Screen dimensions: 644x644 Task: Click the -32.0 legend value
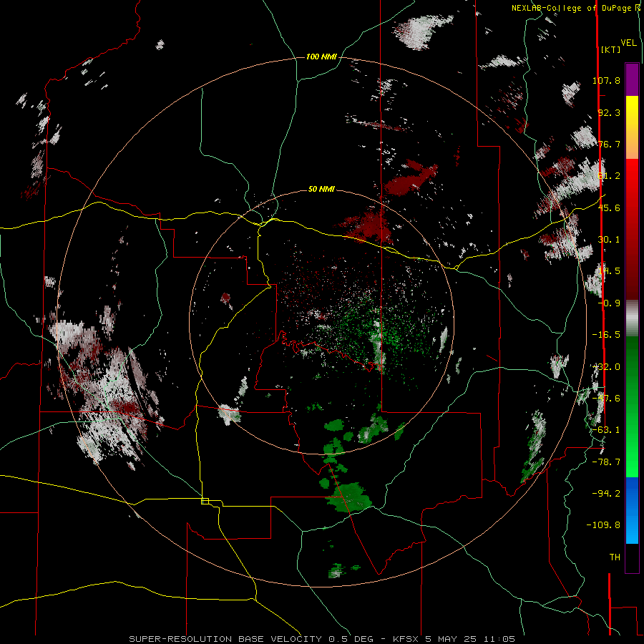[x=606, y=367]
